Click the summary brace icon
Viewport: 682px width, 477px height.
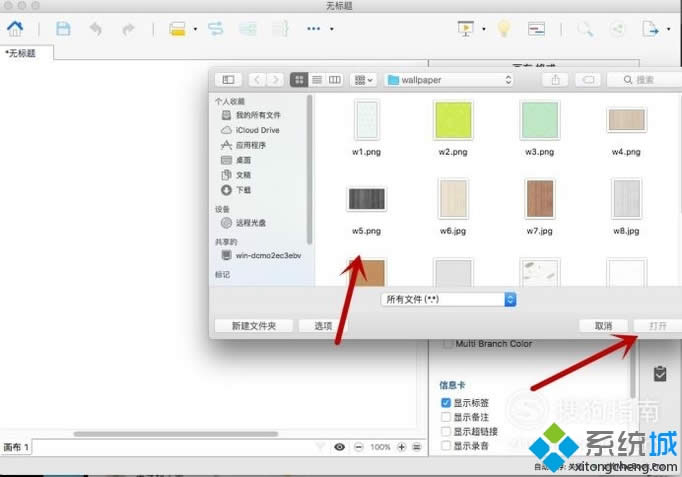click(281, 29)
